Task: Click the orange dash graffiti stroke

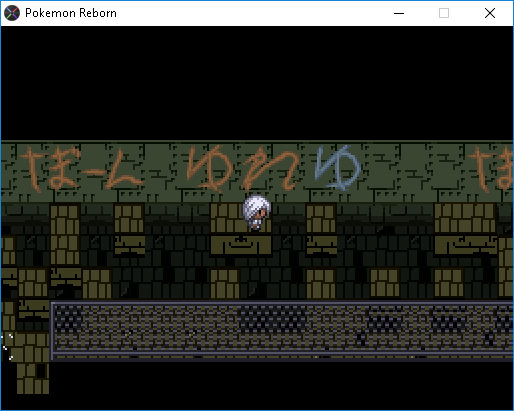Action: (94, 172)
